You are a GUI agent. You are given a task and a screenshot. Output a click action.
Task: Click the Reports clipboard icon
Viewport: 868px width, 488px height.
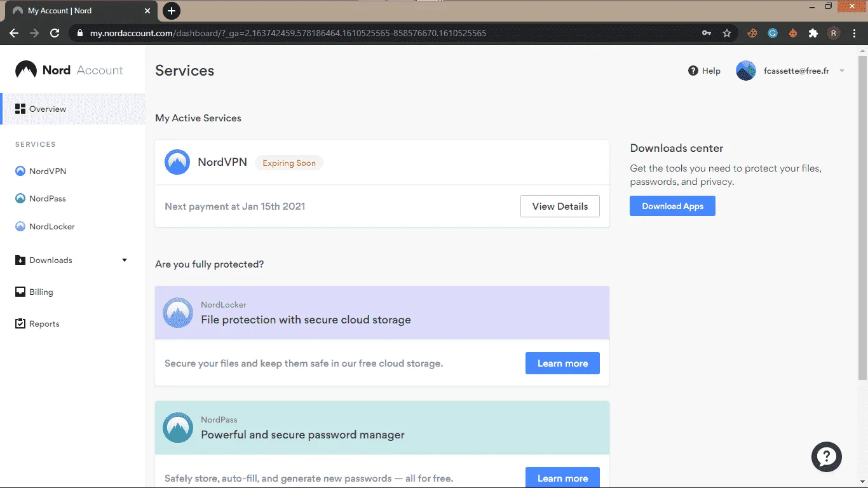[x=20, y=323]
